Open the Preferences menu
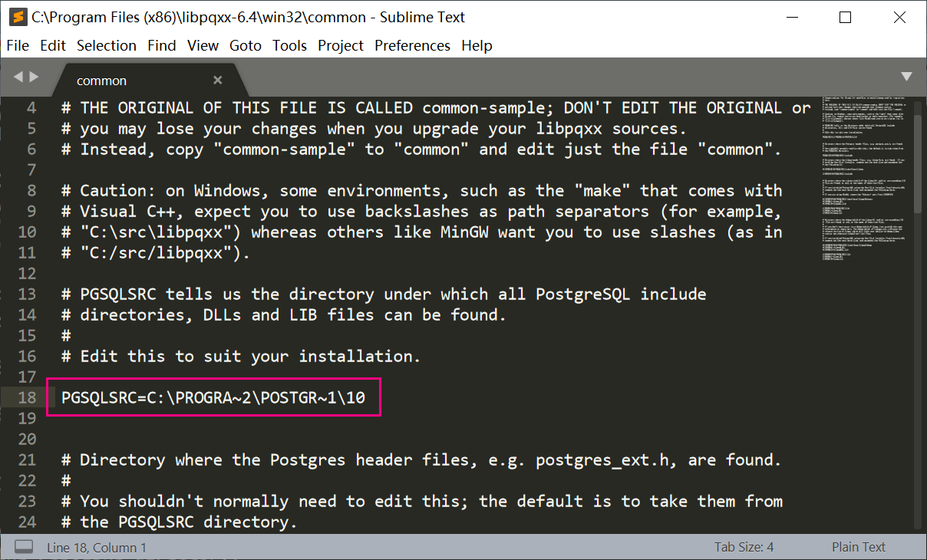This screenshot has height=560, width=927. pyautogui.click(x=412, y=46)
